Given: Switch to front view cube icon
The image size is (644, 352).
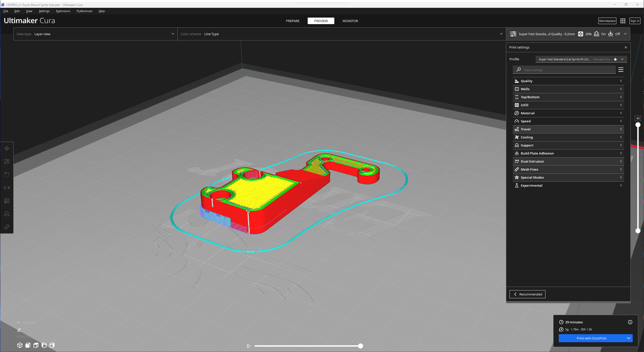Looking at the screenshot, I should (x=28, y=345).
